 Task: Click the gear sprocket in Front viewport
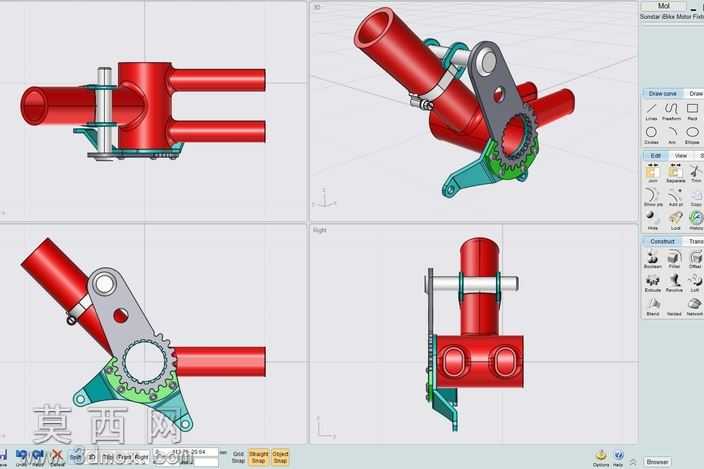point(145,361)
